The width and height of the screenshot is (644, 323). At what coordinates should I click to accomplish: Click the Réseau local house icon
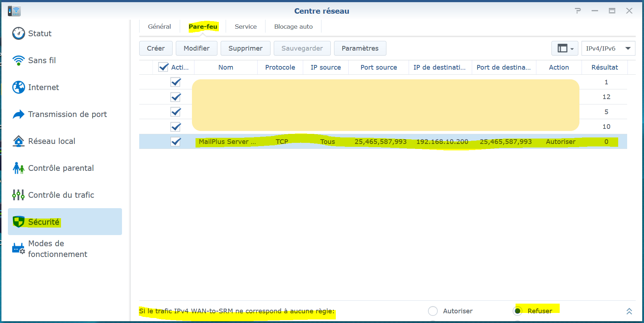[x=18, y=141]
